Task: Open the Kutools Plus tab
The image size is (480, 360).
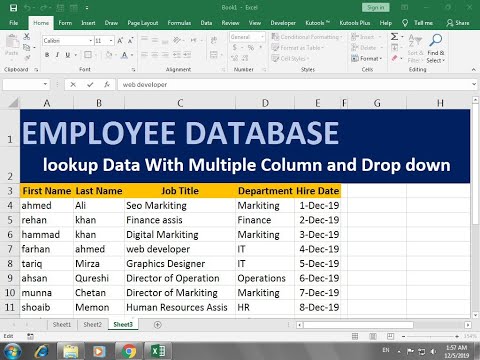Action: click(355, 23)
